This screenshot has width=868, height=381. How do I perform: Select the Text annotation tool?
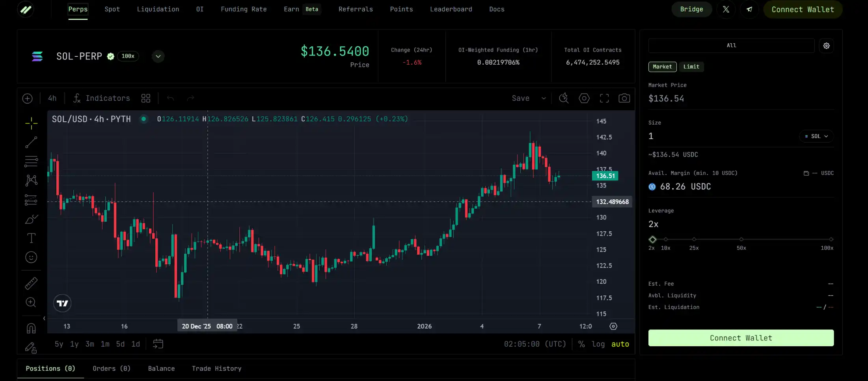[31, 238]
